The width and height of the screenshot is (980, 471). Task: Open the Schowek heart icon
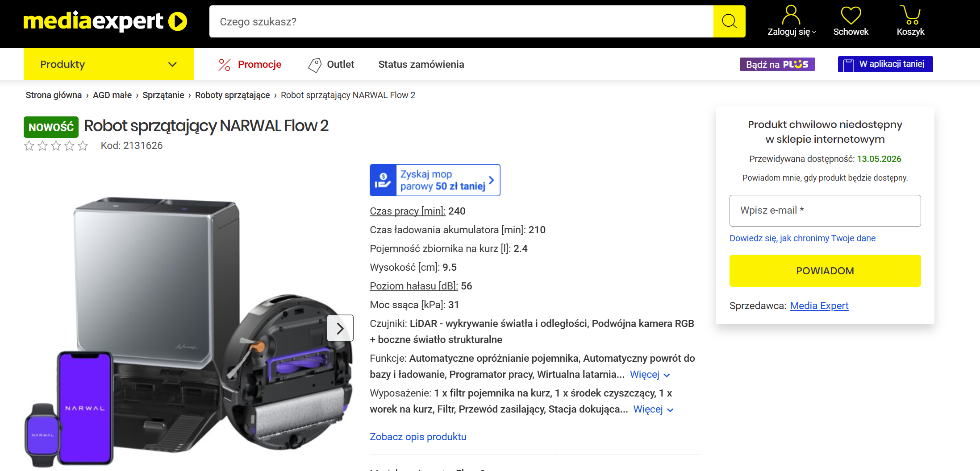tap(851, 15)
